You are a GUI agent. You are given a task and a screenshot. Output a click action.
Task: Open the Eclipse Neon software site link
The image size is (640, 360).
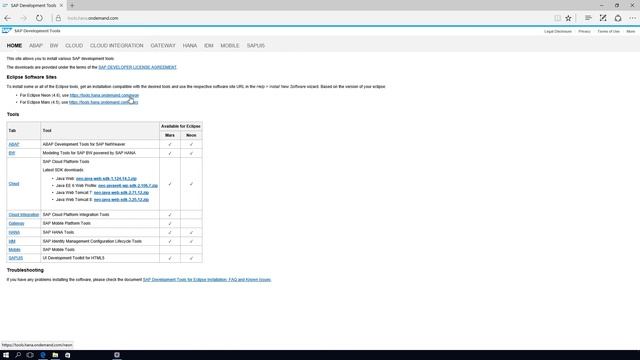pyautogui.click(x=104, y=95)
